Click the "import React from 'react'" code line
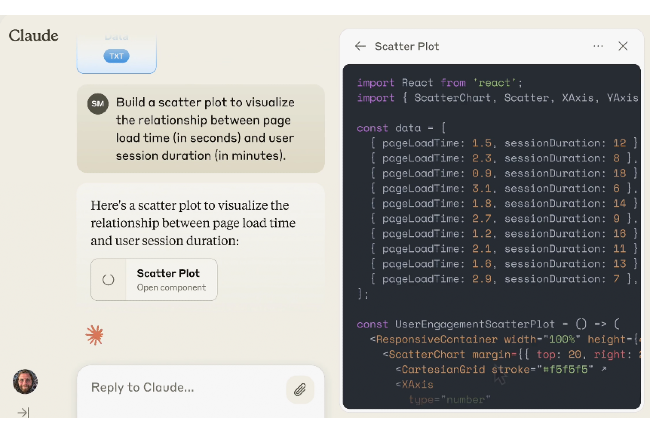This screenshot has width=650, height=433. click(440, 83)
